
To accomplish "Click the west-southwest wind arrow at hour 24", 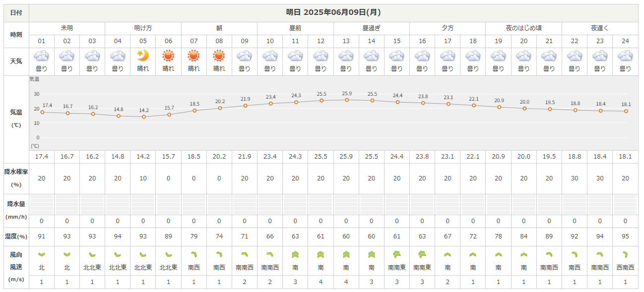I will [625, 255].
